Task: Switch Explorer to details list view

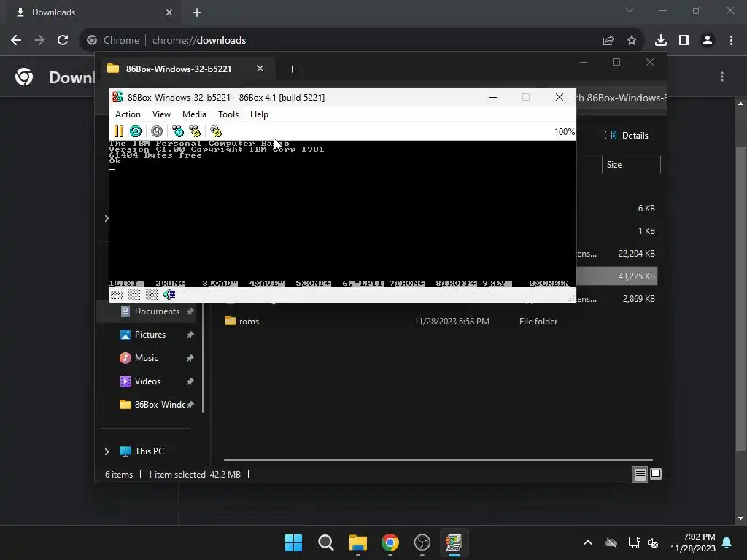Action: click(640, 474)
